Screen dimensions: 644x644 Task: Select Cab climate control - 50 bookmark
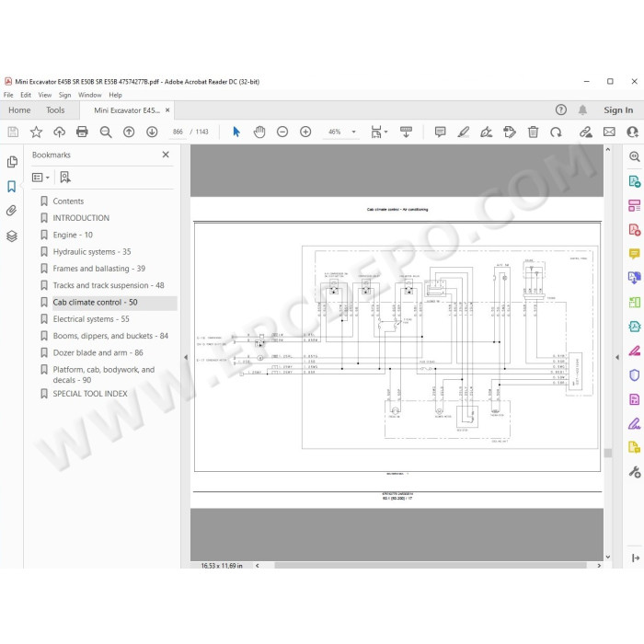click(x=95, y=303)
